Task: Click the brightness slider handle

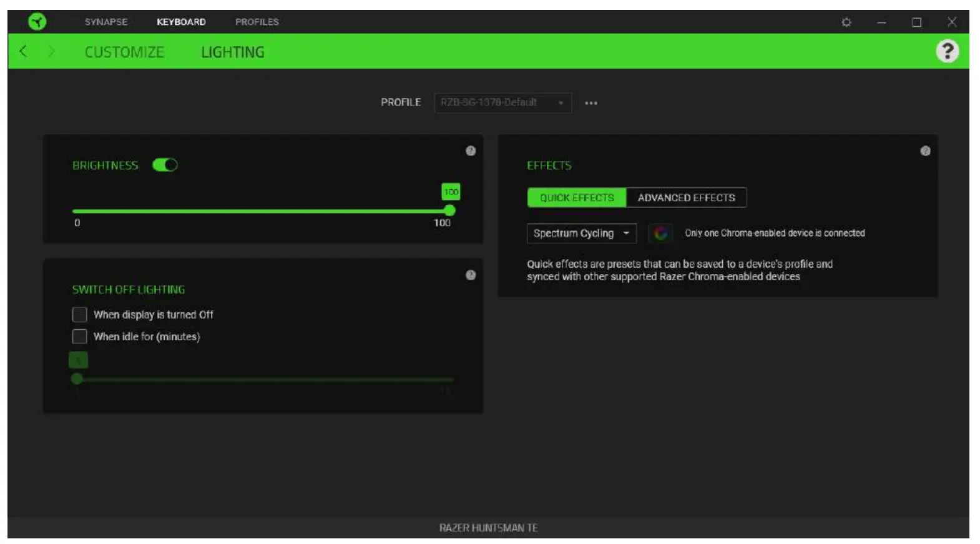Action: 449,210
